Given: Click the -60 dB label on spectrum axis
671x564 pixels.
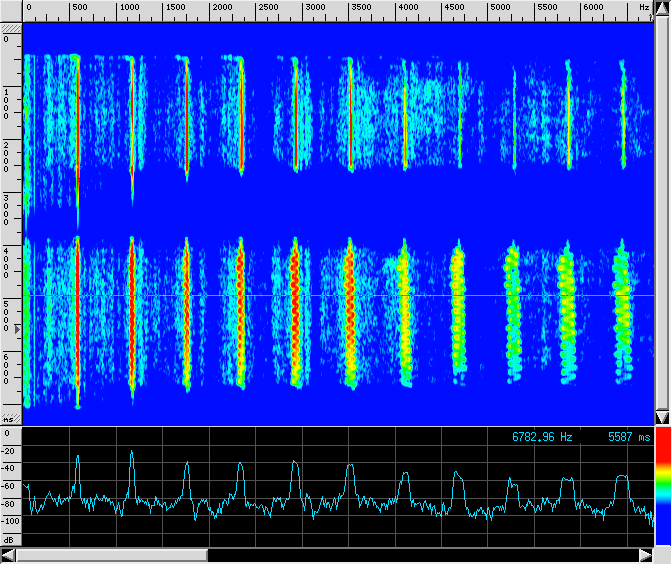Looking at the screenshot, I should (9, 486).
